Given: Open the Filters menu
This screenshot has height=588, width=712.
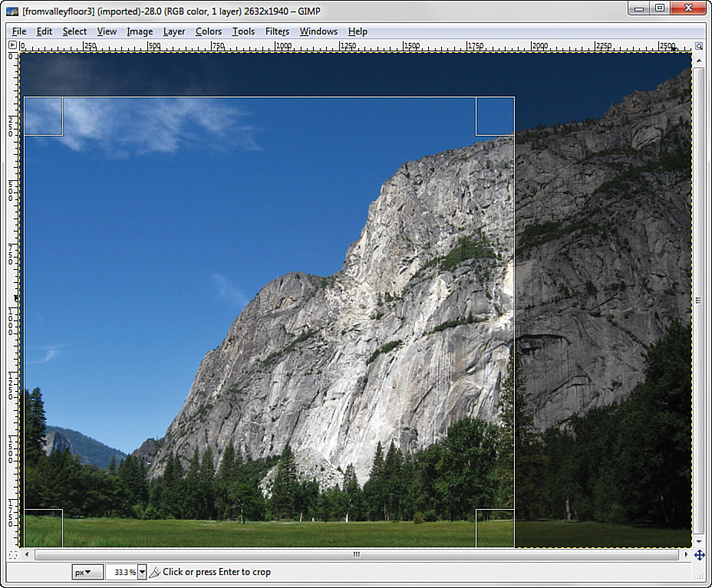Looking at the screenshot, I should pyautogui.click(x=276, y=31).
